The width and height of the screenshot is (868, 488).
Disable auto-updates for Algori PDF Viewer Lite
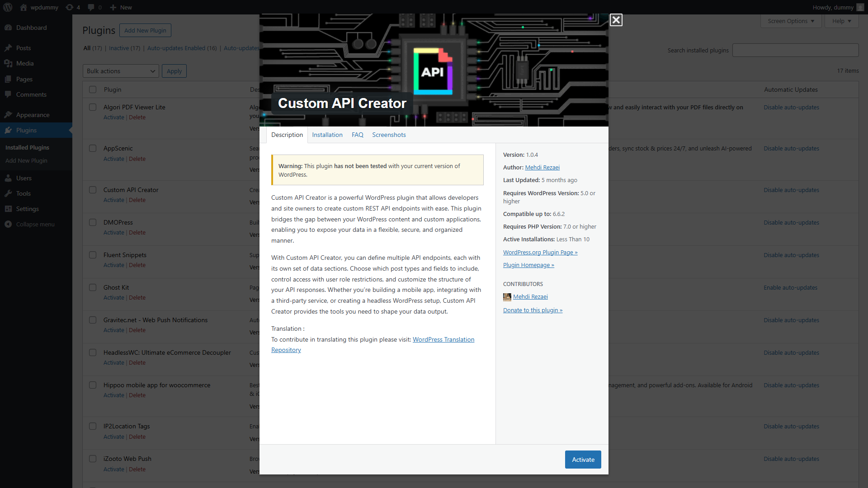pyautogui.click(x=791, y=107)
